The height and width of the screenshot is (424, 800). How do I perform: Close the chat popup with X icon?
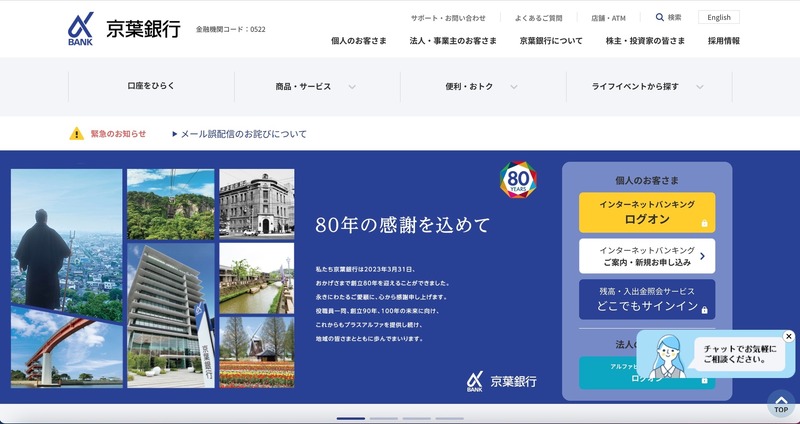click(788, 337)
